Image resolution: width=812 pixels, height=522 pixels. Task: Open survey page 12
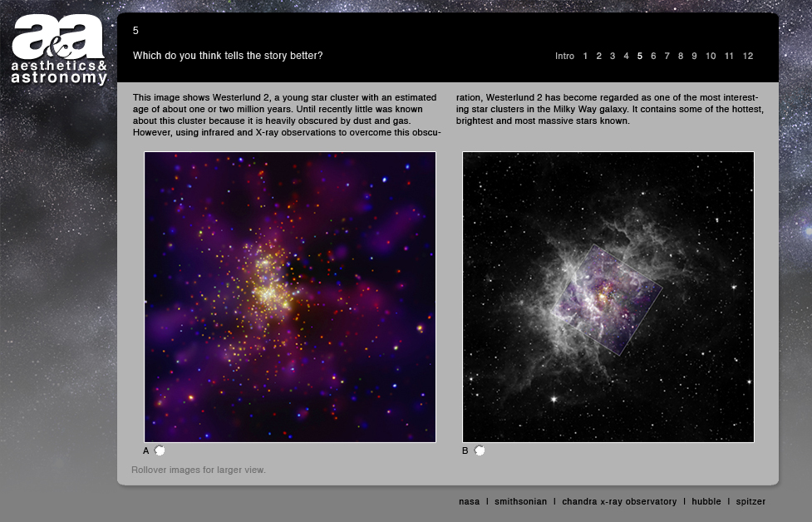point(748,56)
